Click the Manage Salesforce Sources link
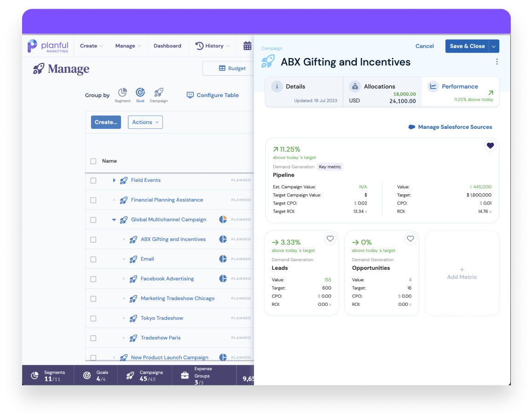Screen dimensions: 532x419 point(455,127)
